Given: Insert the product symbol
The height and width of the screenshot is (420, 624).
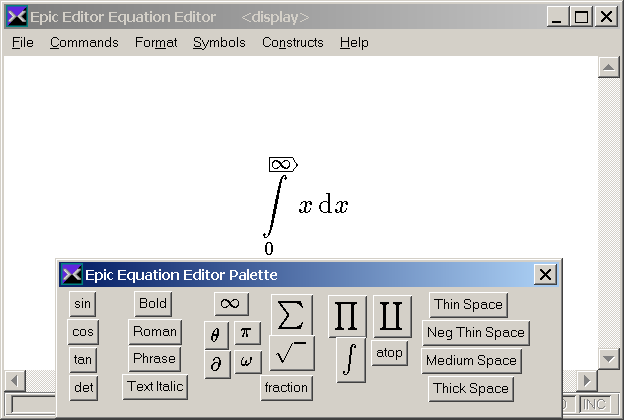Looking at the screenshot, I should pos(347,316).
